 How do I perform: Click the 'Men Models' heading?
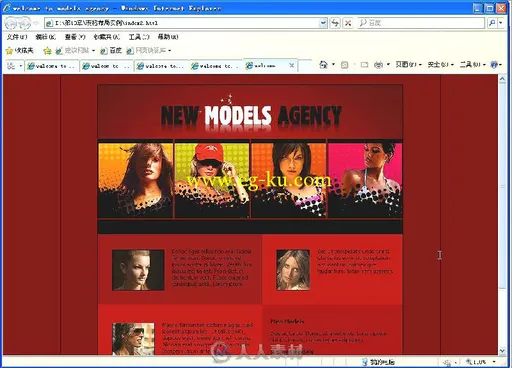coord(287,321)
